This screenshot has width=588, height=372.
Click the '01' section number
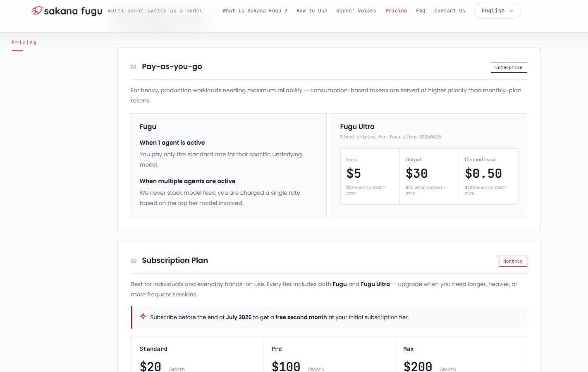[x=134, y=67]
